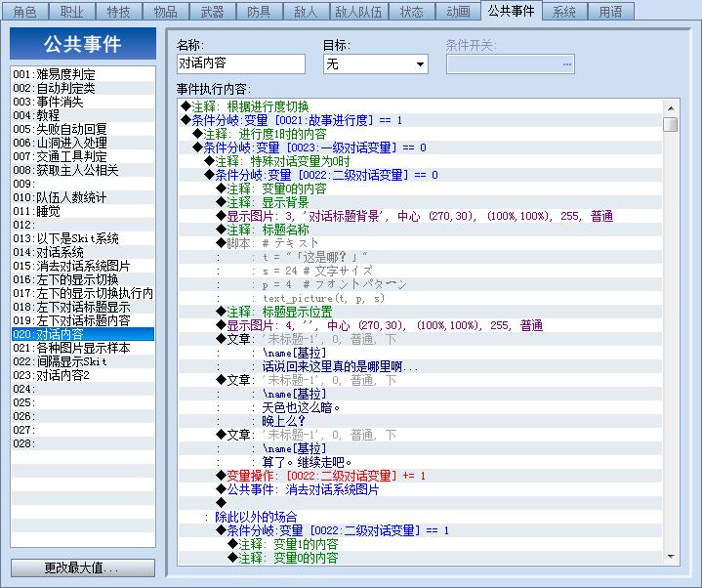Select 显示图片 3 '对话标题背景' command

point(420,216)
